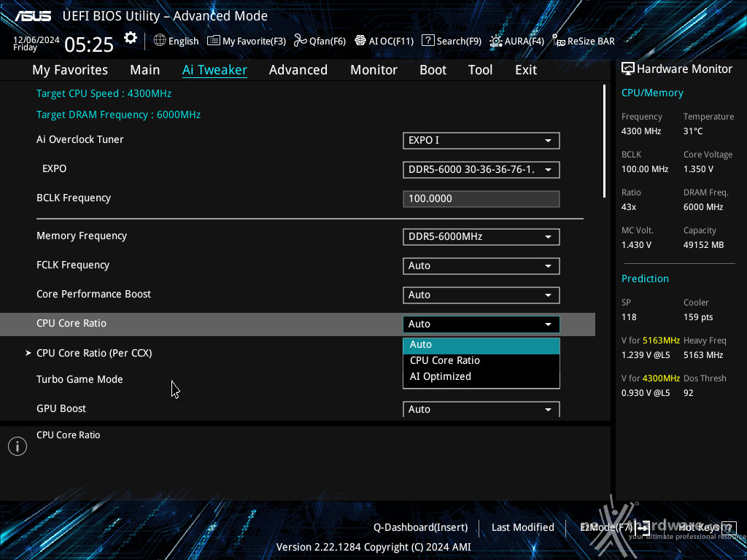Go to the Boot tab
The image size is (747, 560).
pyautogui.click(x=433, y=70)
